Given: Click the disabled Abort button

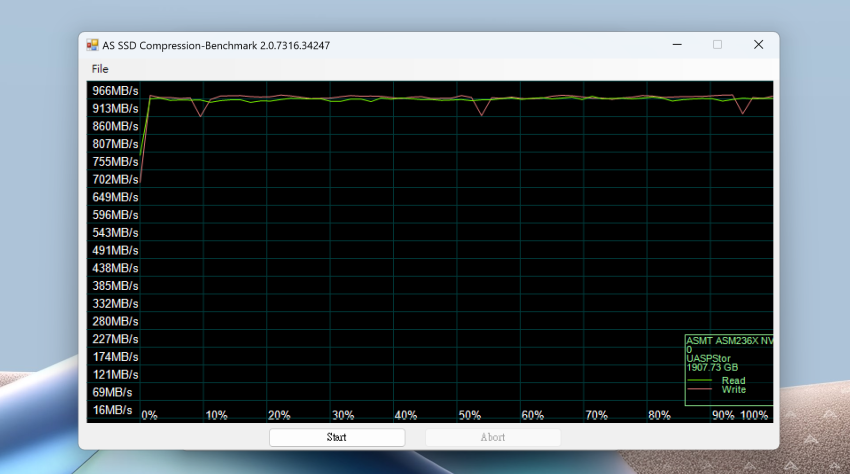Looking at the screenshot, I should click(x=492, y=437).
